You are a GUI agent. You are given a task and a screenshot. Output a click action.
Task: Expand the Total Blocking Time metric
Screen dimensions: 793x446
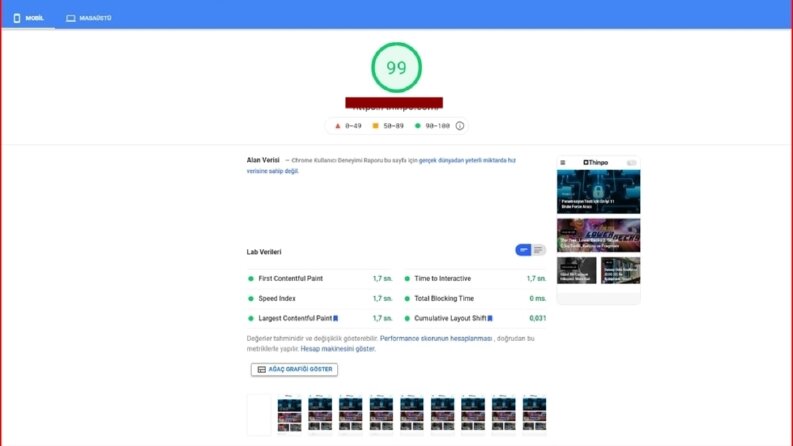(475, 299)
